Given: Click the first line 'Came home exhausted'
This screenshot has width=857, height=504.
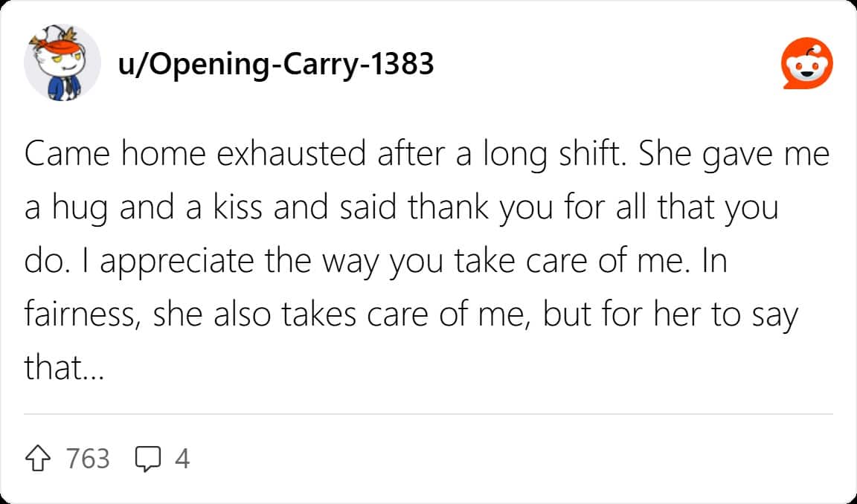Looking at the screenshot, I should 195,155.
